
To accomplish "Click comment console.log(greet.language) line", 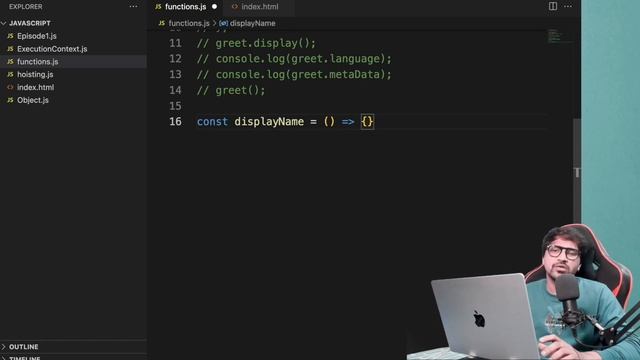I will point(294,59).
